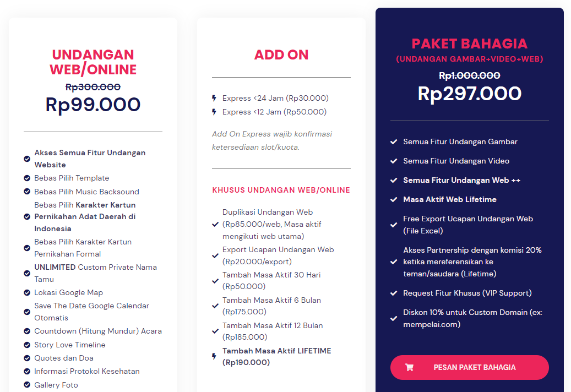Click the check circle beside Story Love Timeline
Screen dimensions: 571x392
(x=27, y=345)
